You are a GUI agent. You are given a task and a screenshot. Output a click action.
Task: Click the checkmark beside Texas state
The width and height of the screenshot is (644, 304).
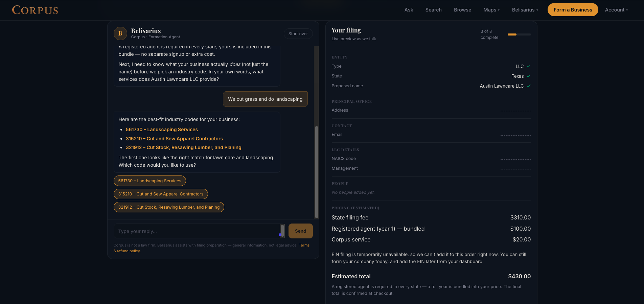click(529, 76)
